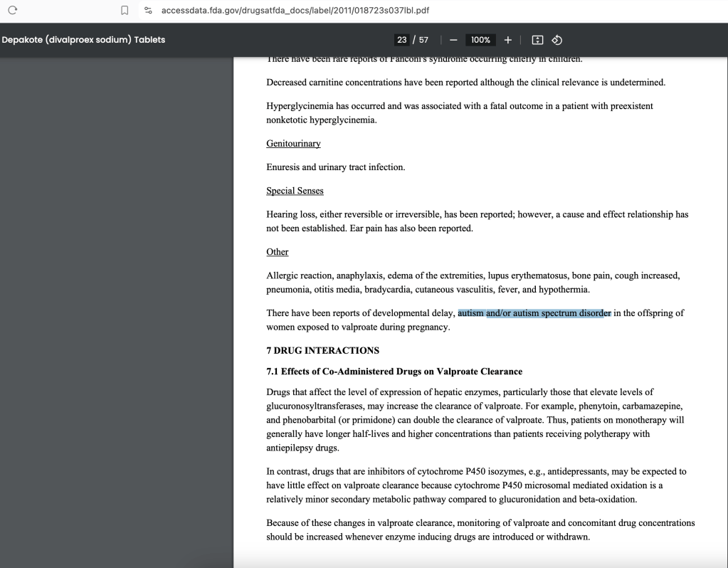Click the 7 DRUG INTERACTIONS section heading
728x568 pixels.
click(322, 351)
